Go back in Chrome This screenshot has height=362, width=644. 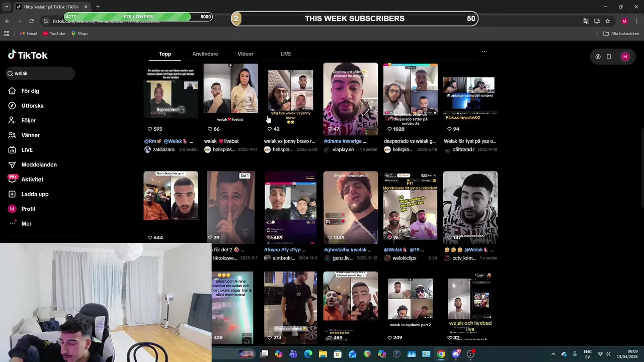[7, 21]
